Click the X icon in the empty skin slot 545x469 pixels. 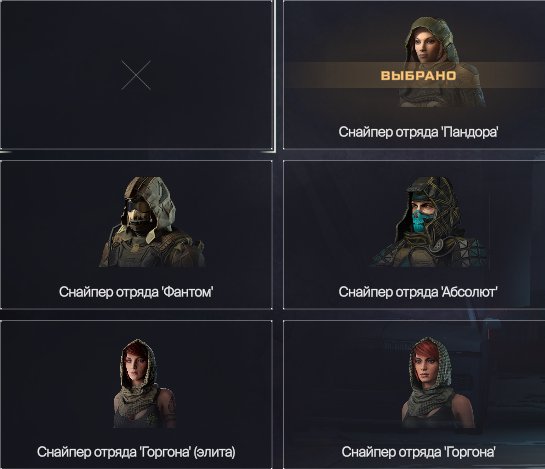pos(136,75)
